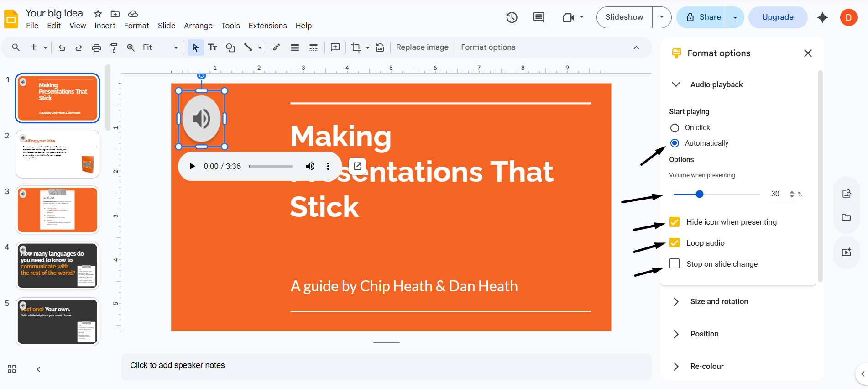Add new slide plus button
This screenshot has height=389, width=868.
click(34, 47)
